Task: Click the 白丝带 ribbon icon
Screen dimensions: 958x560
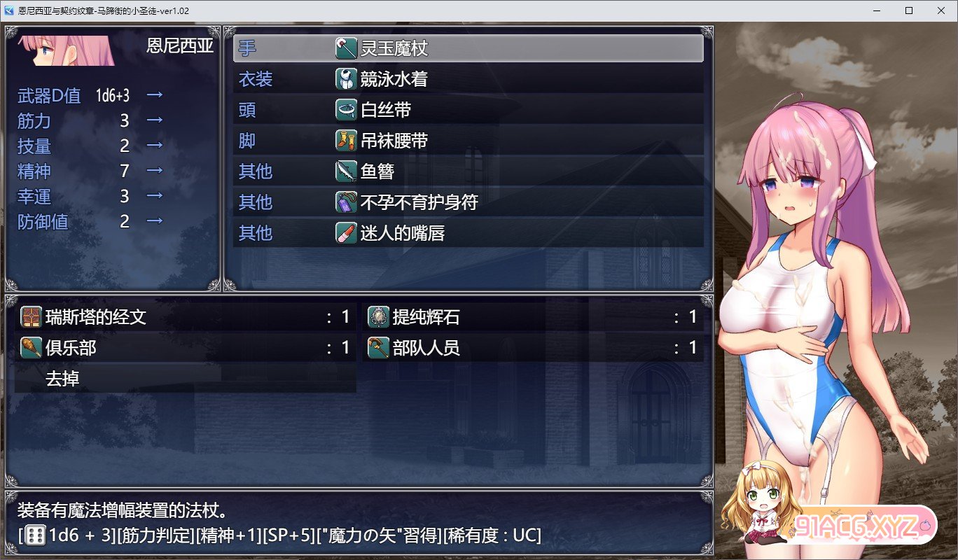Action: (347, 110)
